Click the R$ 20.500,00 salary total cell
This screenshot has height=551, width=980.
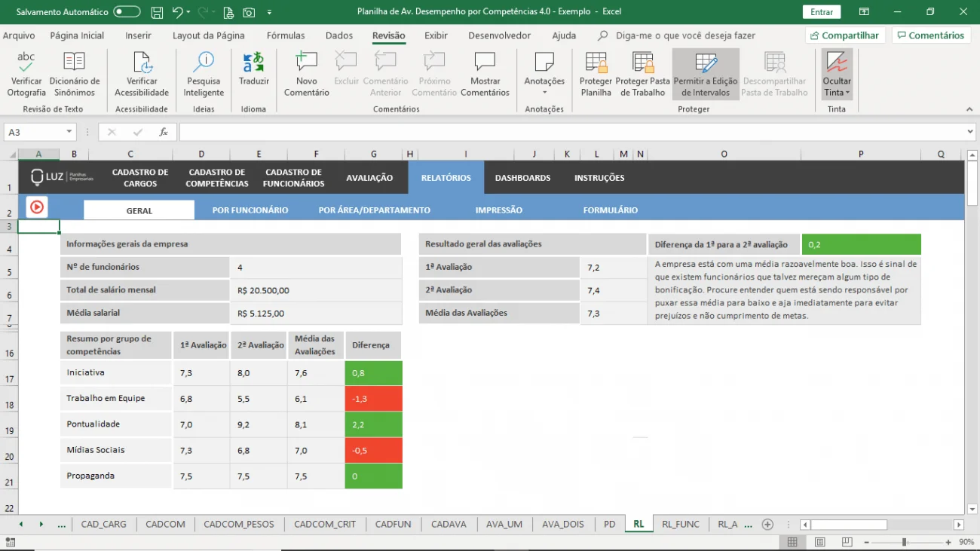point(315,290)
